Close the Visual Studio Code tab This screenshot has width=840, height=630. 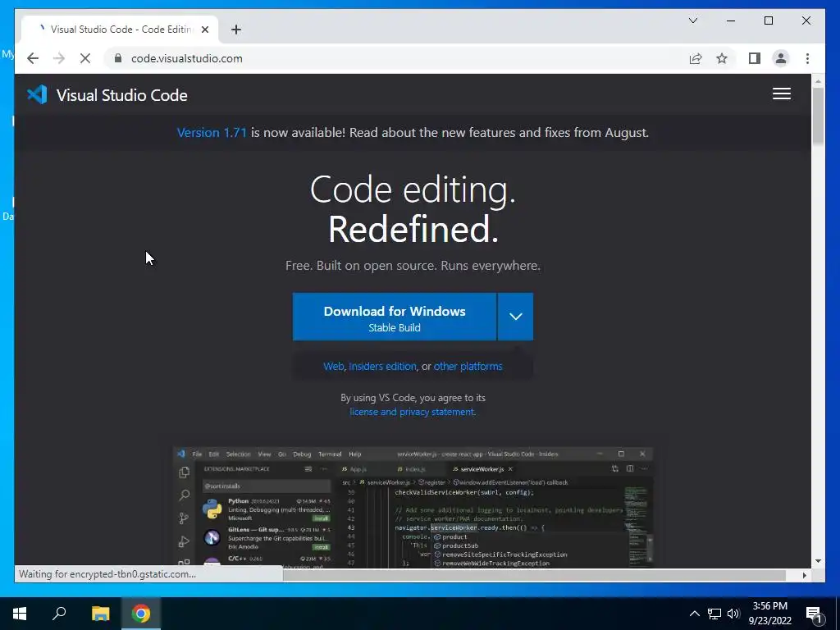point(204,30)
